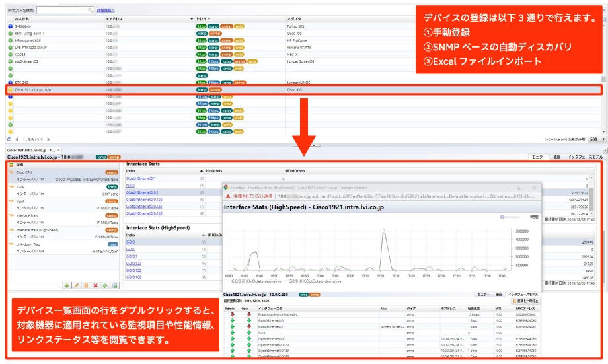Close the Cisco1921.intra.lvi.co.jp device tab
608x364 pixels.
point(59,150)
